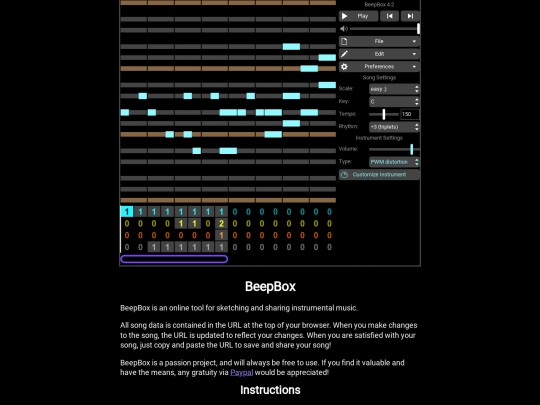540x405 pixels.
Task: Click the last orange channel pattern box showing 0
Action: (x=329, y=235)
